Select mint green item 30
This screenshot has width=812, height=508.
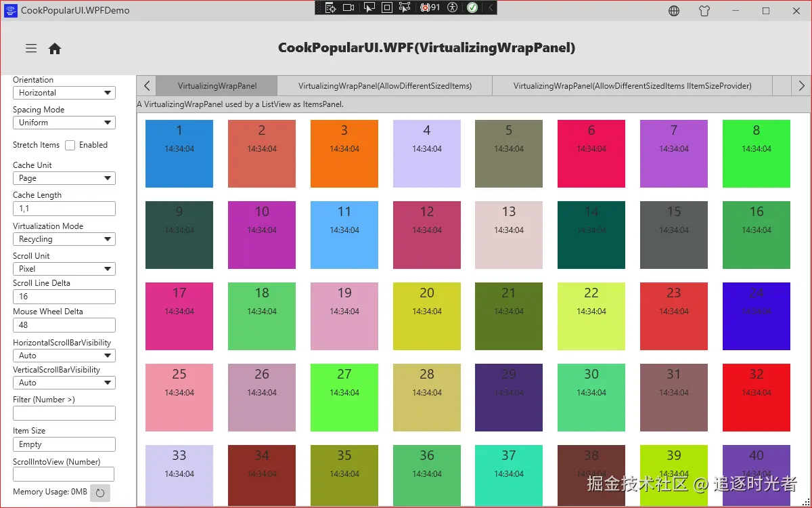pos(591,398)
